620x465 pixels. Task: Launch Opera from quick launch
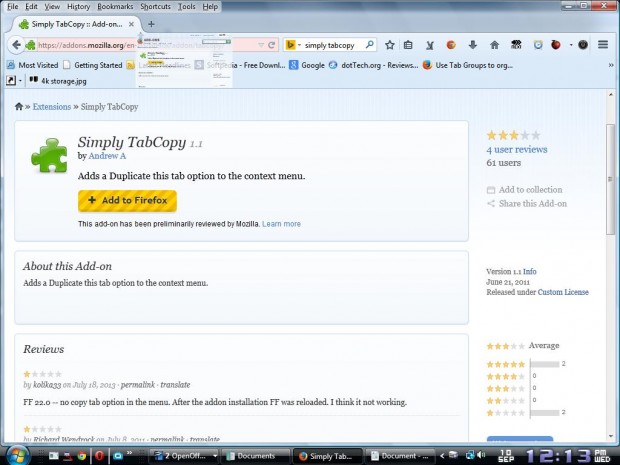tap(99, 456)
